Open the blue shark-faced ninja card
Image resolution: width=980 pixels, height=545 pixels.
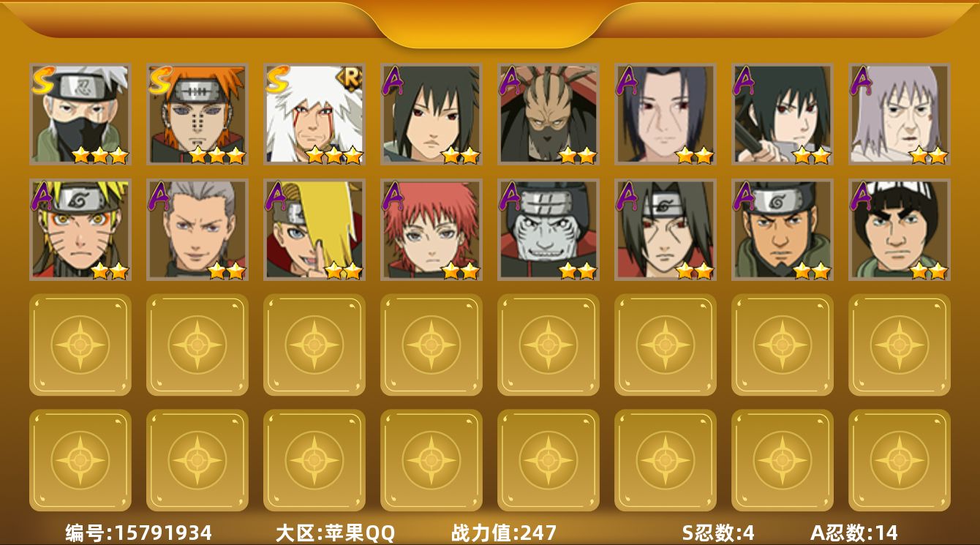pyautogui.click(x=548, y=230)
